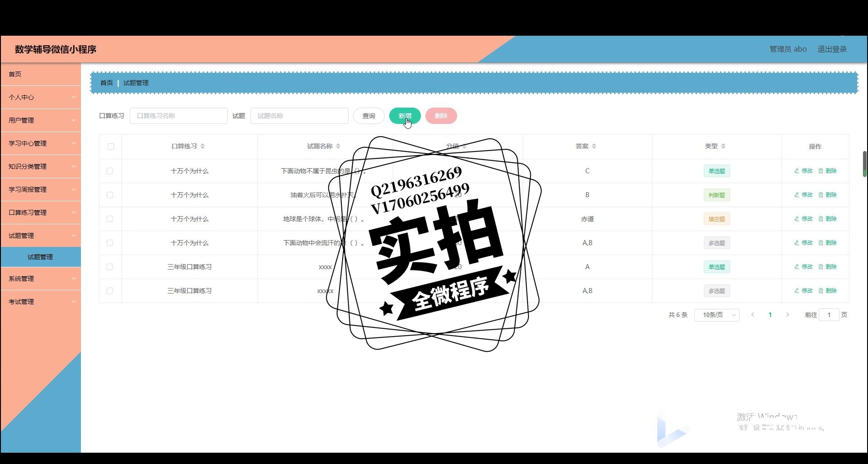Click the page scrollbar on right edge
Screen dimensions: 868x464
(864, 164)
